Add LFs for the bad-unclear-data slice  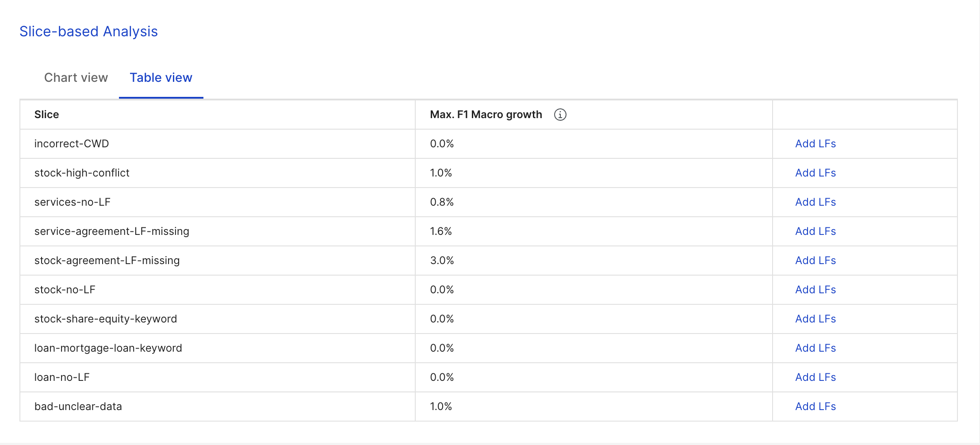pyautogui.click(x=815, y=407)
